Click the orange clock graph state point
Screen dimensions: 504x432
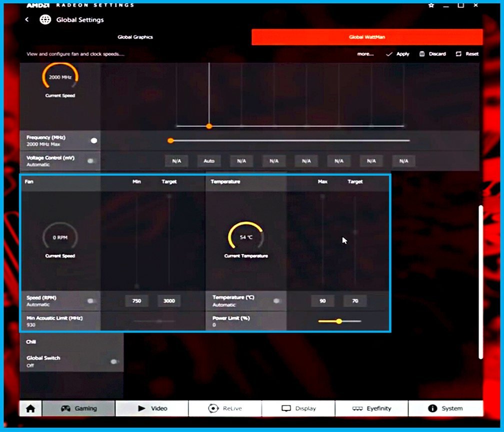tap(209, 126)
